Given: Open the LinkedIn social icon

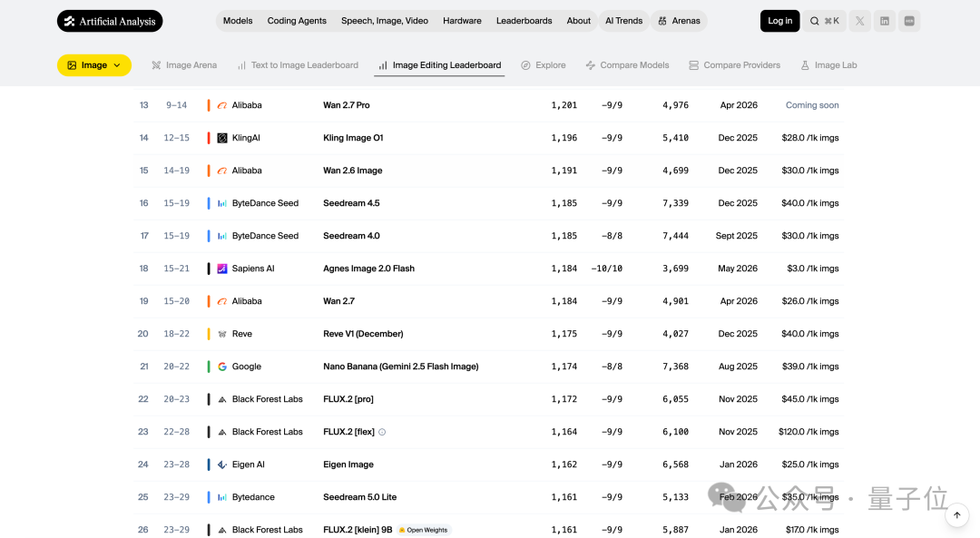Looking at the screenshot, I should click(885, 21).
